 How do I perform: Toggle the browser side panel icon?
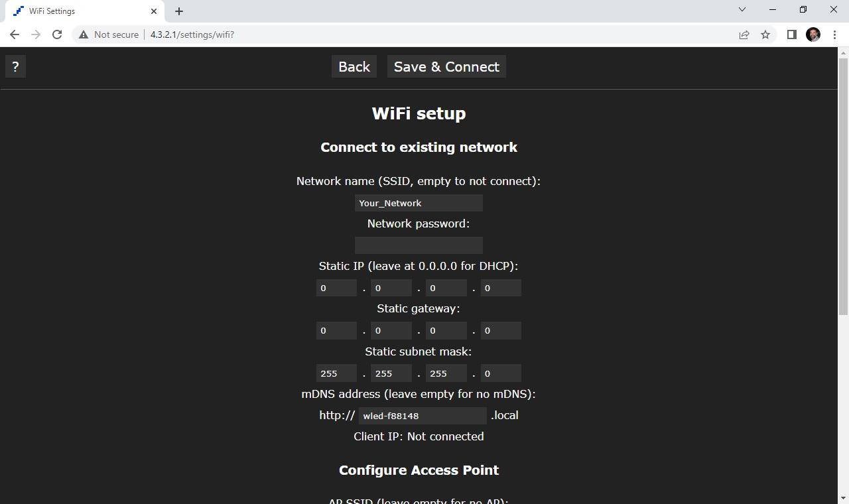click(791, 34)
